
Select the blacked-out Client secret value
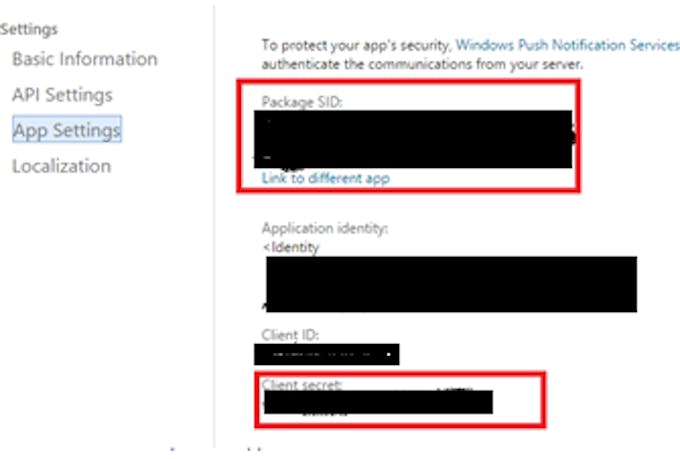(x=378, y=402)
